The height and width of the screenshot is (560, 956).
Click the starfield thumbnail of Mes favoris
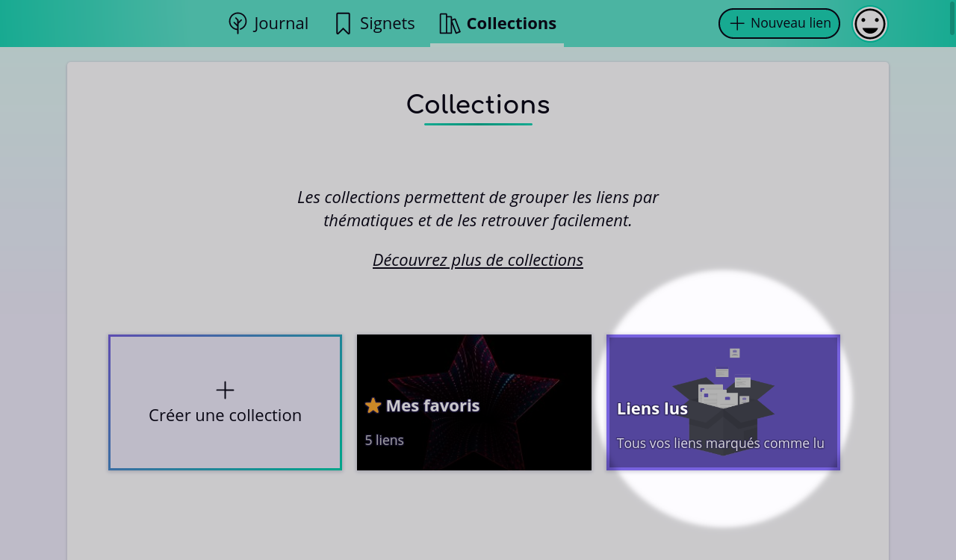[x=474, y=366]
